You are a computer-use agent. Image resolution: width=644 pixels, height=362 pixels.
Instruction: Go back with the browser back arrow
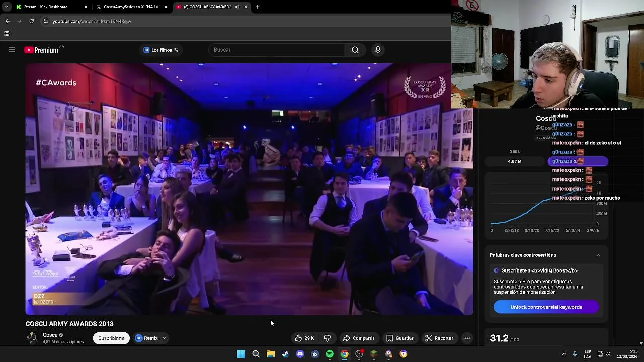pos(7,21)
